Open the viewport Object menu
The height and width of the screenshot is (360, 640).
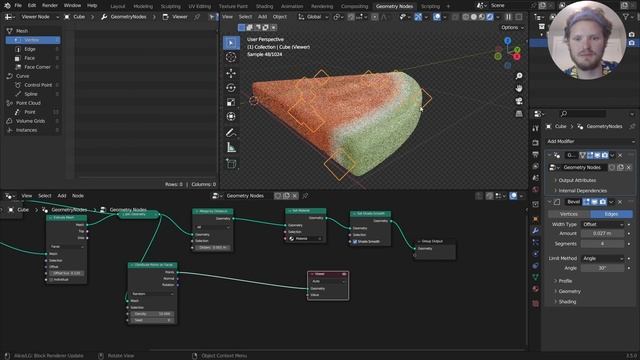[280, 17]
